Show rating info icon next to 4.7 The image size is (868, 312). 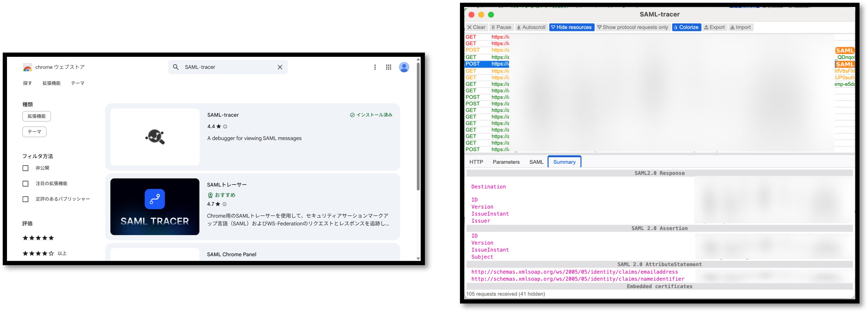coord(224,204)
